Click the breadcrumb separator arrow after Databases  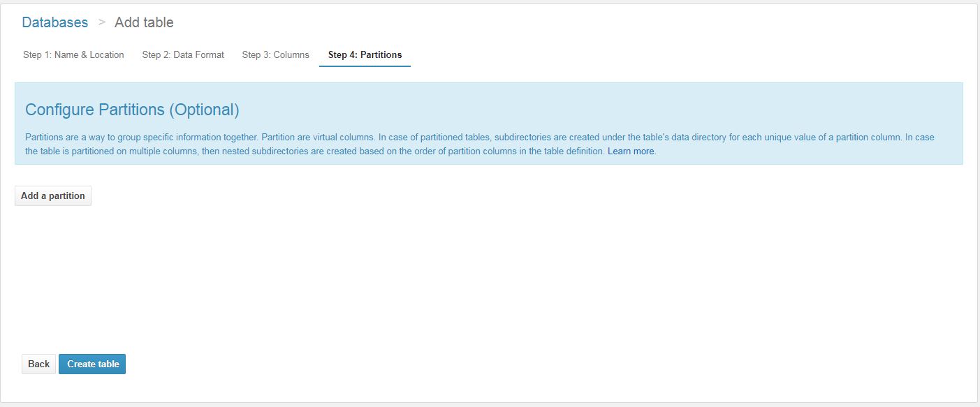click(101, 22)
